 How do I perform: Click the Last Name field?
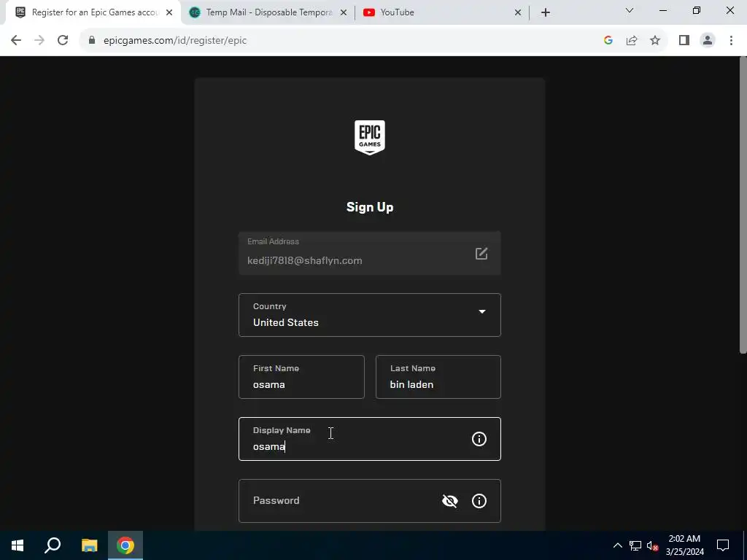[438, 377]
